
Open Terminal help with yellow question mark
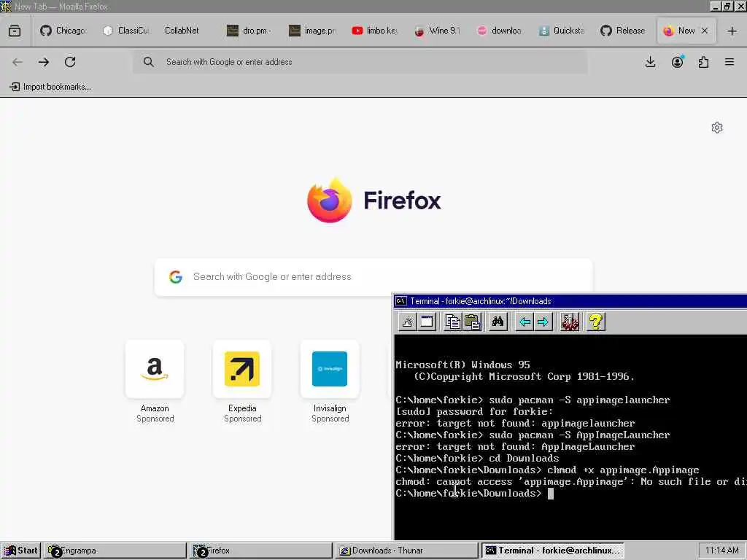click(595, 322)
